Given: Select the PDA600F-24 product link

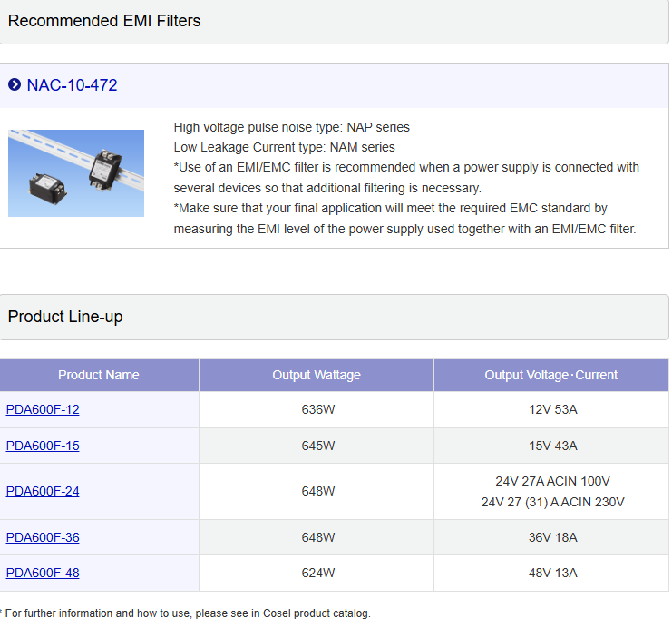Looking at the screenshot, I should pyautogui.click(x=43, y=491).
